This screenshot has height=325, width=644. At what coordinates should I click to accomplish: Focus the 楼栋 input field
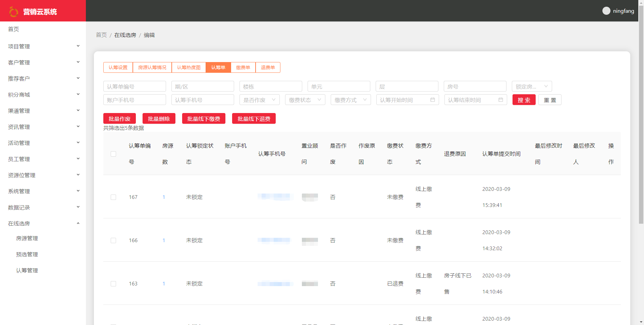(271, 87)
